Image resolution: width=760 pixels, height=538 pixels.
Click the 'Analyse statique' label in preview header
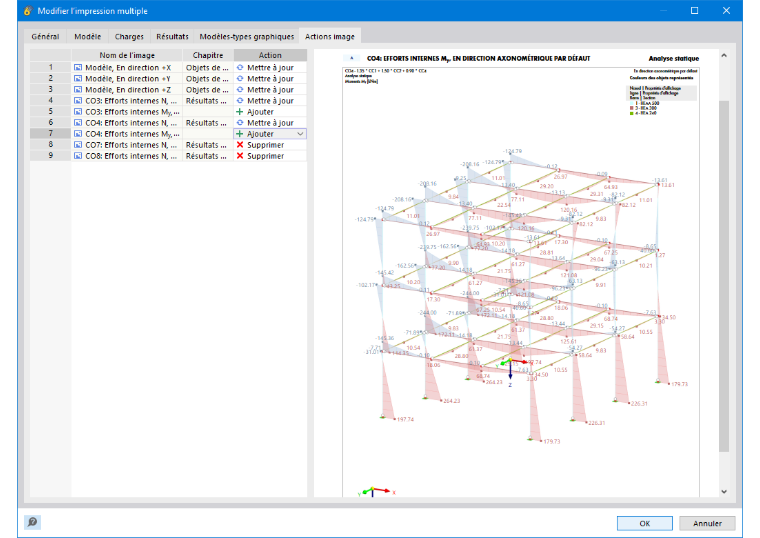point(674,59)
